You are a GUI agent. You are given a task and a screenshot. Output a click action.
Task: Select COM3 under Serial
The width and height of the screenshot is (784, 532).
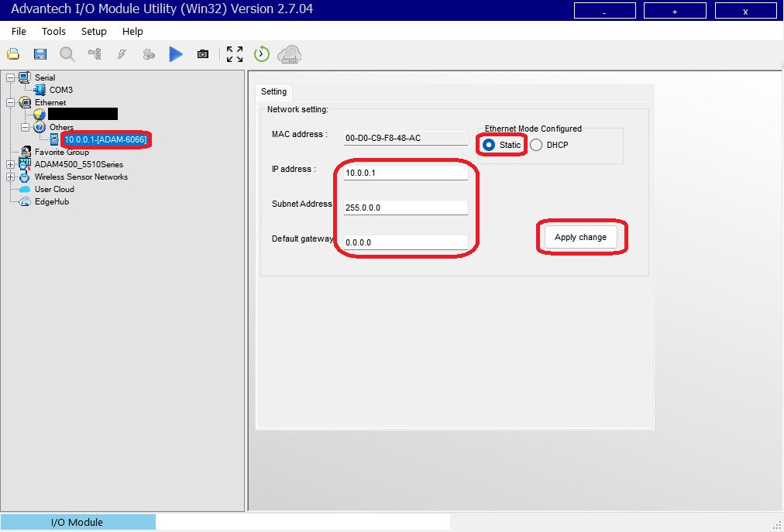(60, 90)
